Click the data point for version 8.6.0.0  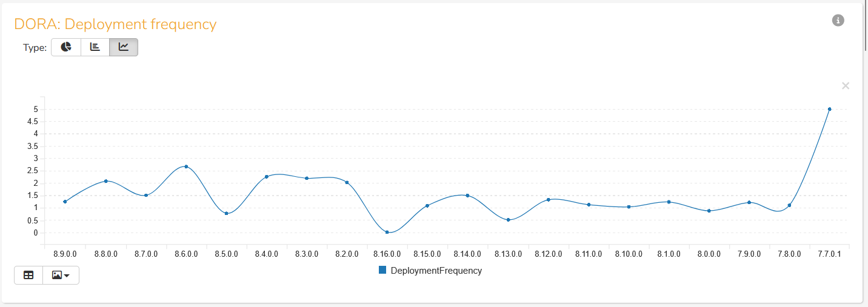click(186, 167)
